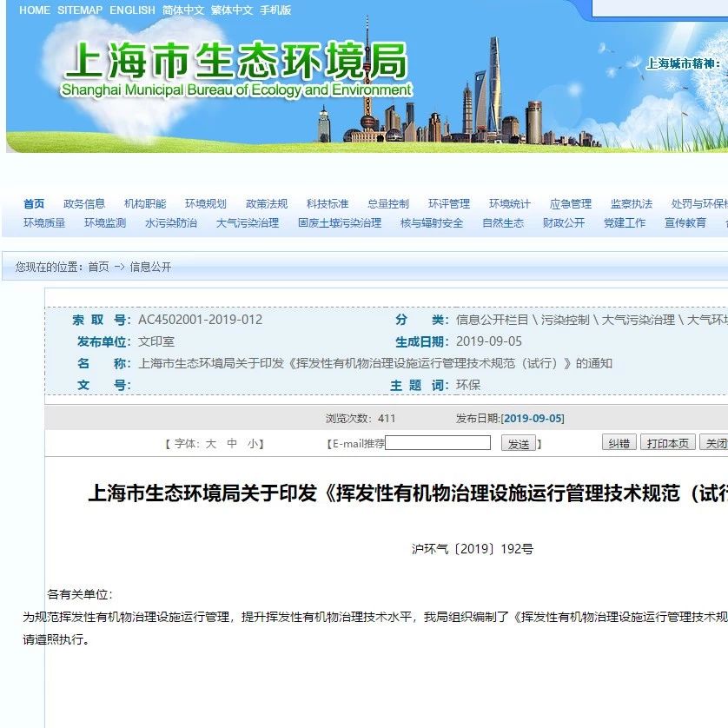
Task: Open the 手机版 mobile version
Action: tap(275, 10)
